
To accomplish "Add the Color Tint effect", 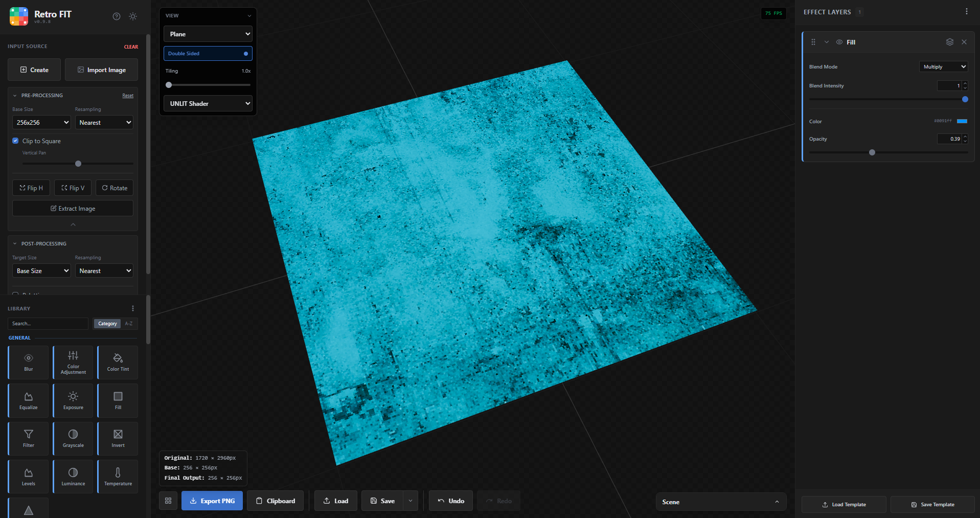I will 118,362.
